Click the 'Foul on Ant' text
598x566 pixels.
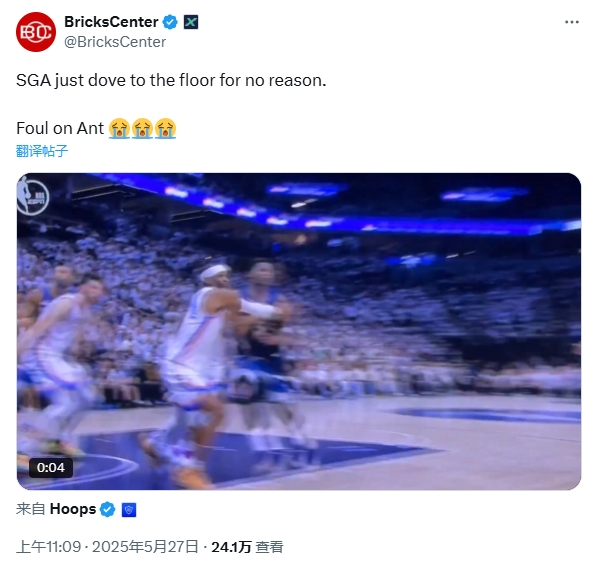tap(60, 129)
